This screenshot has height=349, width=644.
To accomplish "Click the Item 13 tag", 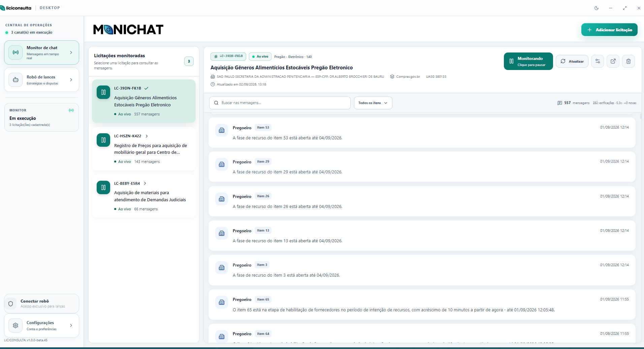I will click(263, 231).
